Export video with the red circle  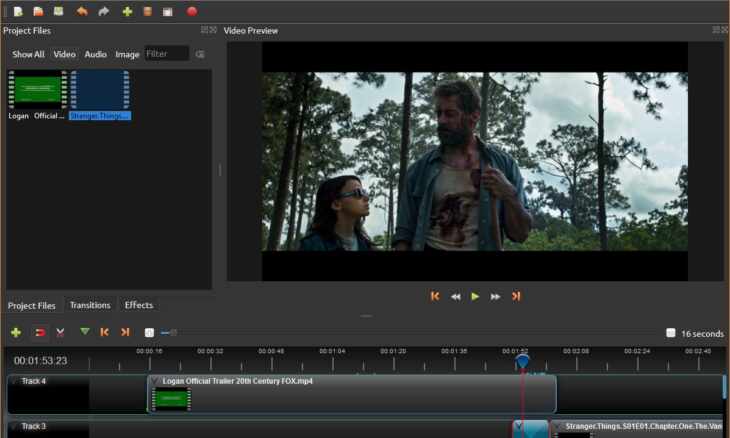(x=192, y=11)
